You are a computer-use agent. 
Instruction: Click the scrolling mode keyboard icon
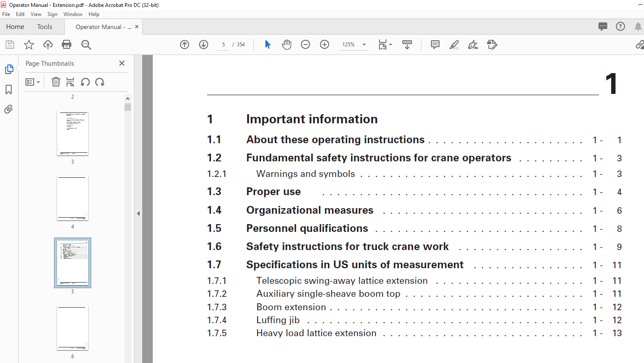coord(407,45)
